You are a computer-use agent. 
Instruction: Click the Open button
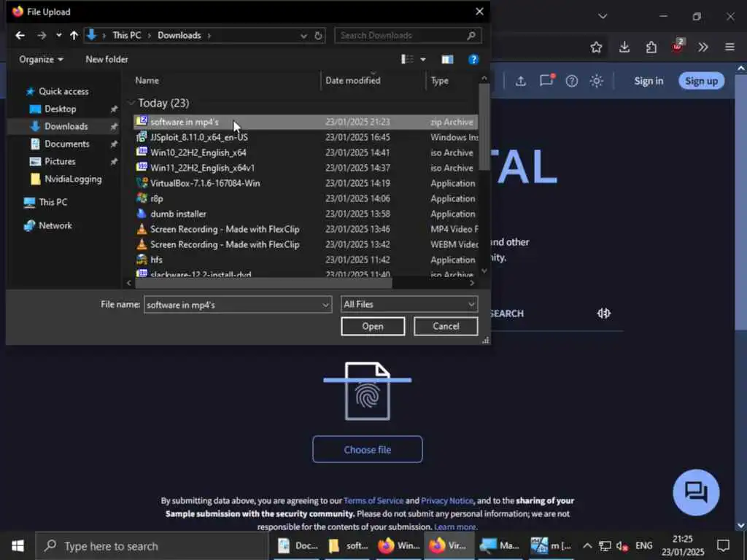[x=373, y=327]
